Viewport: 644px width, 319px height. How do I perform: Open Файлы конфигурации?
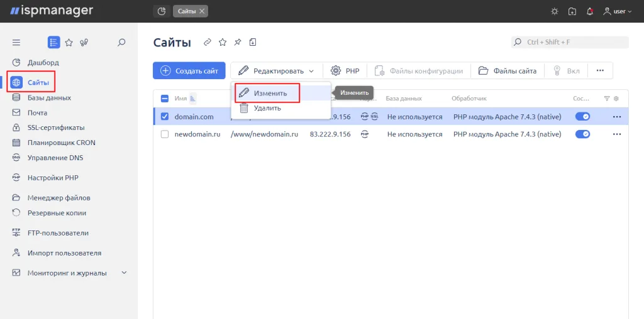418,70
